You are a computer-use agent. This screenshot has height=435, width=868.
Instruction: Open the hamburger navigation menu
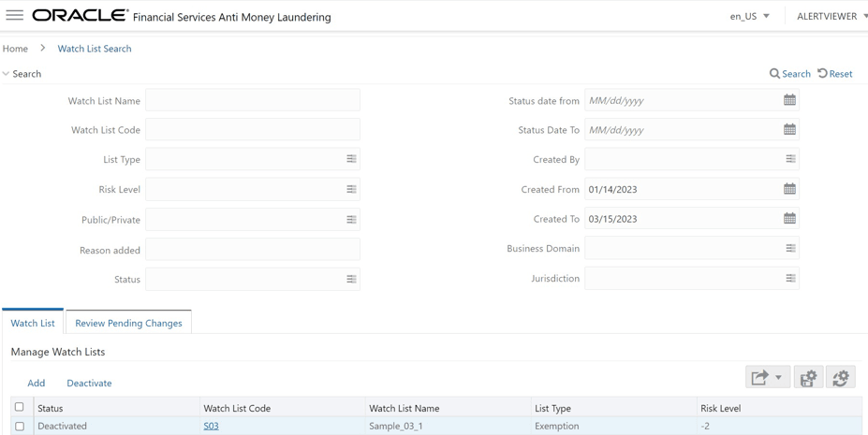[14, 15]
